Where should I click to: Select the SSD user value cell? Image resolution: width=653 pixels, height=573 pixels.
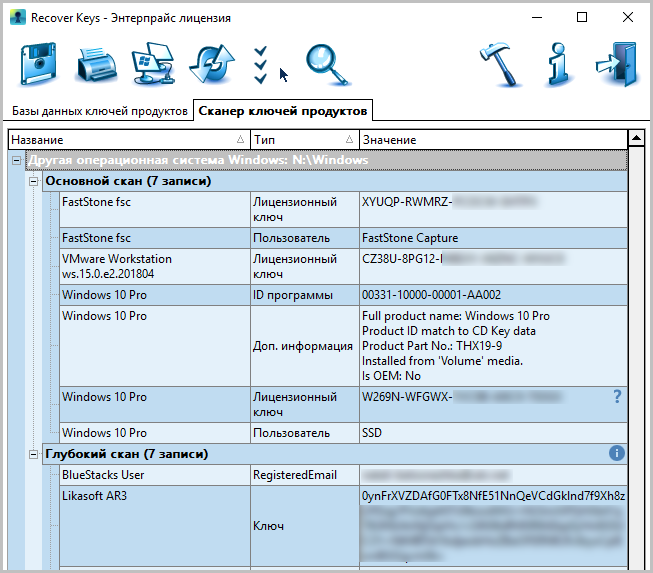click(493, 433)
